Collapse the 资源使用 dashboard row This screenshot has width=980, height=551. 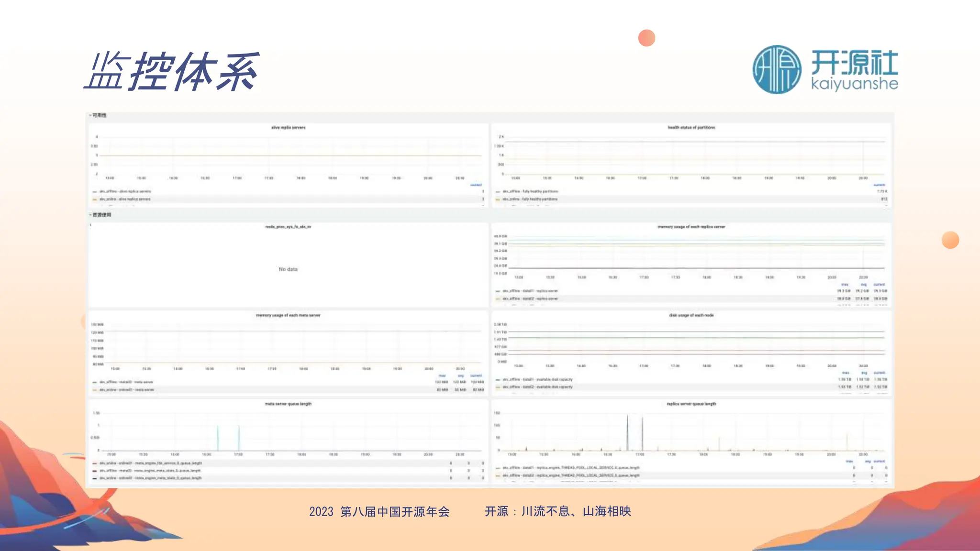click(101, 215)
